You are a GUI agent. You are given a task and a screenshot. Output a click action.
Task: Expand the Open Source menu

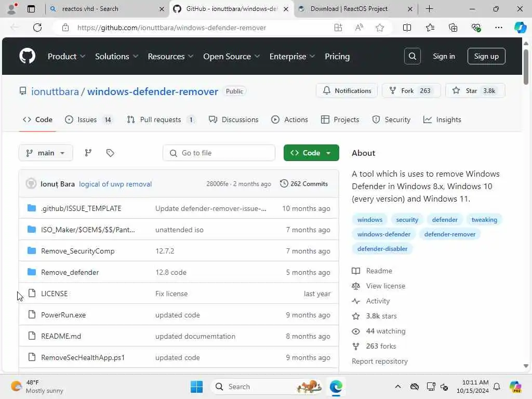(231, 56)
